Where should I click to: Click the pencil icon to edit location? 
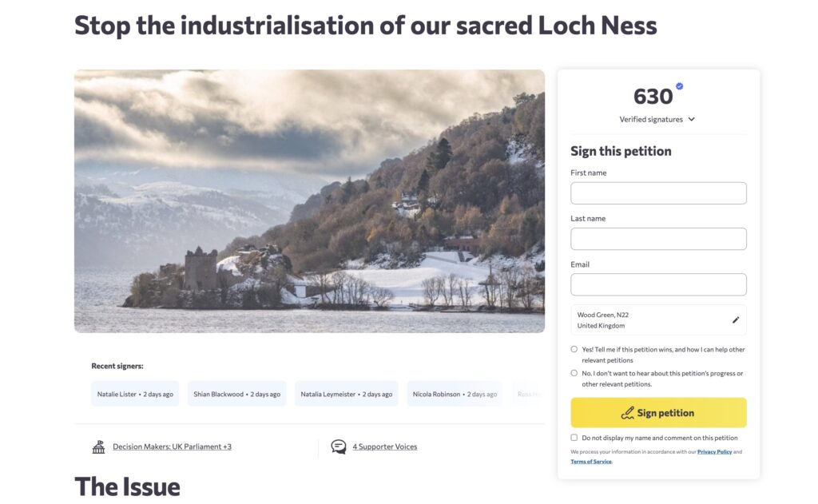point(736,319)
